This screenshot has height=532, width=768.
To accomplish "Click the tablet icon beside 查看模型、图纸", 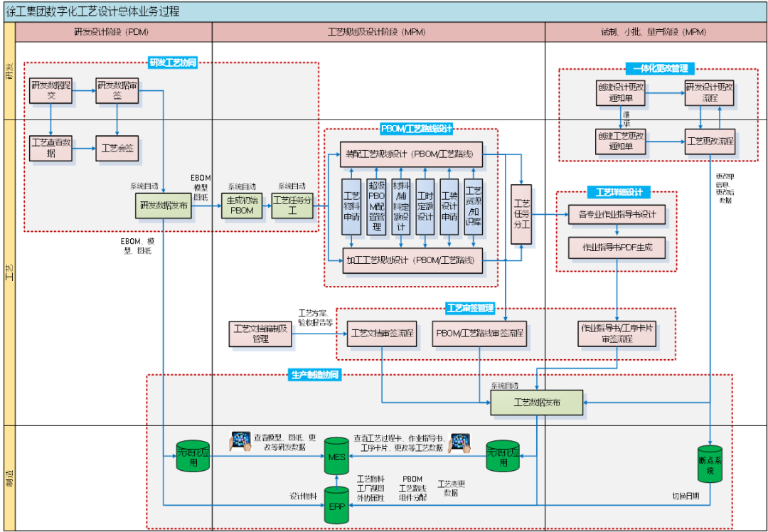I will [240, 442].
